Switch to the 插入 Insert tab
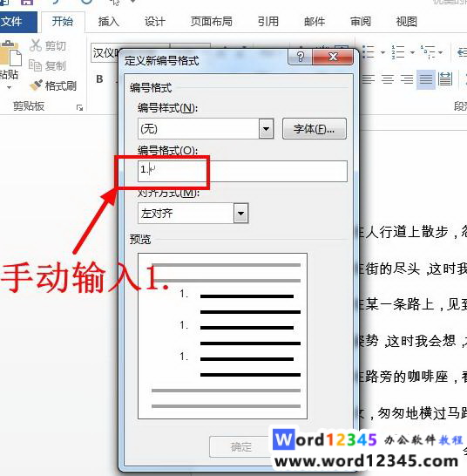Viewport: 467px width, 476px height. [x=108, y=22]
